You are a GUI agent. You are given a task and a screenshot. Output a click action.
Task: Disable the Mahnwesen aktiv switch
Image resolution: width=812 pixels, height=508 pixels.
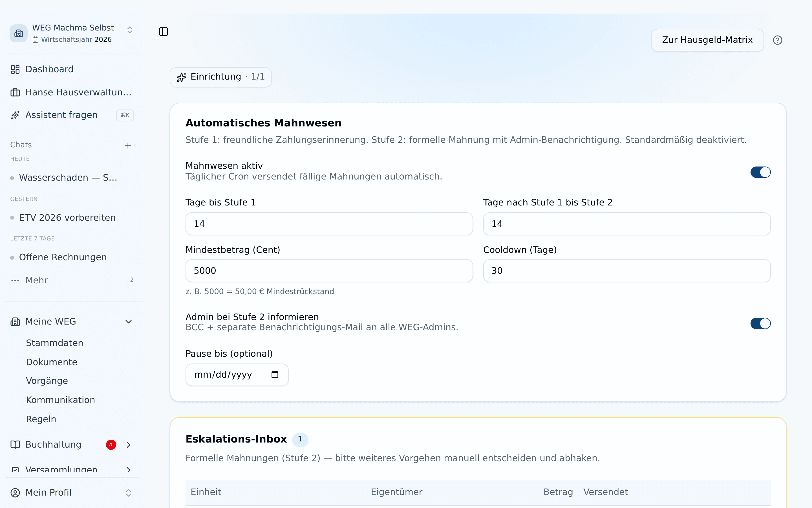(x=760, y=172)
